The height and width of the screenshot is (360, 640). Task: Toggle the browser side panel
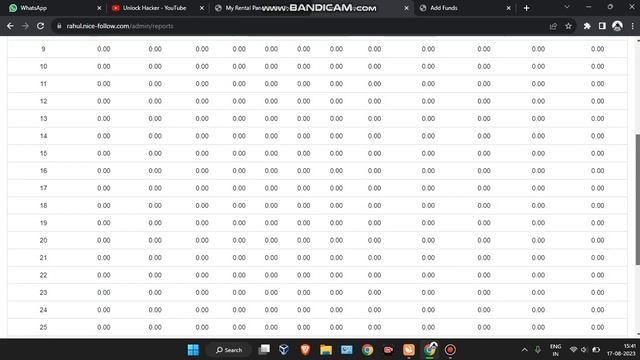pyautogui.click(x=602, y=26)
